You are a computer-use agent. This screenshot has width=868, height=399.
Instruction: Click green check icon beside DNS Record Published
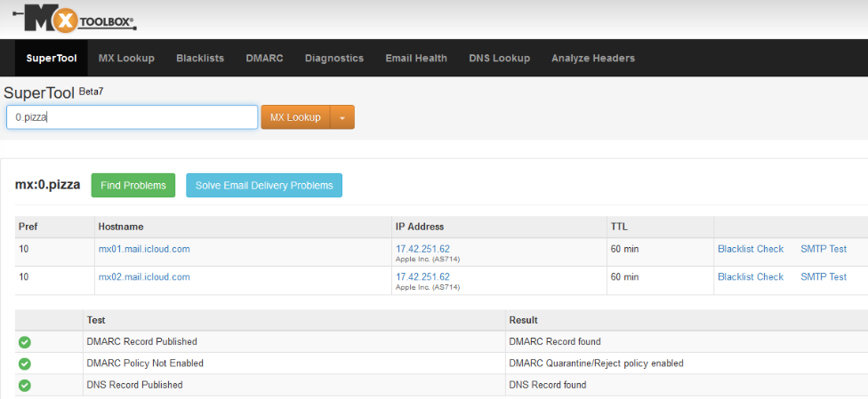click(x=24, y=385)
